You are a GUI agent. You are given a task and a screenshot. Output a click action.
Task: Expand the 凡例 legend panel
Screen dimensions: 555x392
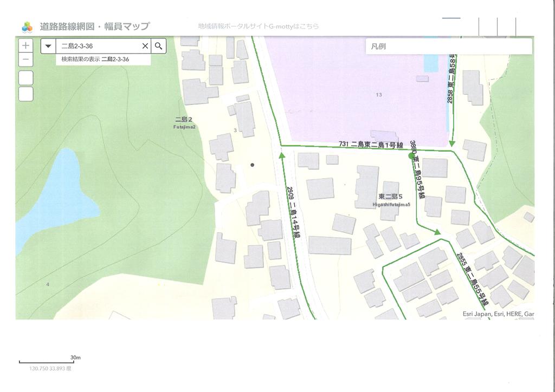tap(449, 47)
